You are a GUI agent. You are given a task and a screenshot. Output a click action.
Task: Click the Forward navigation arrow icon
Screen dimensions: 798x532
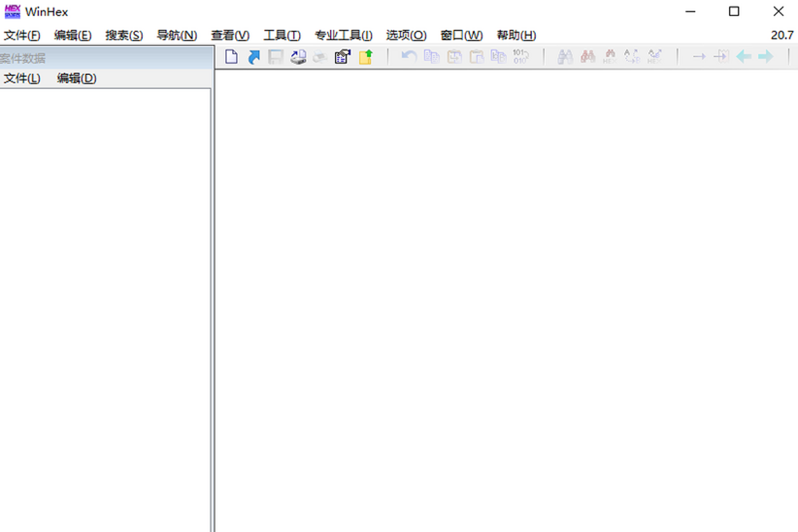pos(766,57)
